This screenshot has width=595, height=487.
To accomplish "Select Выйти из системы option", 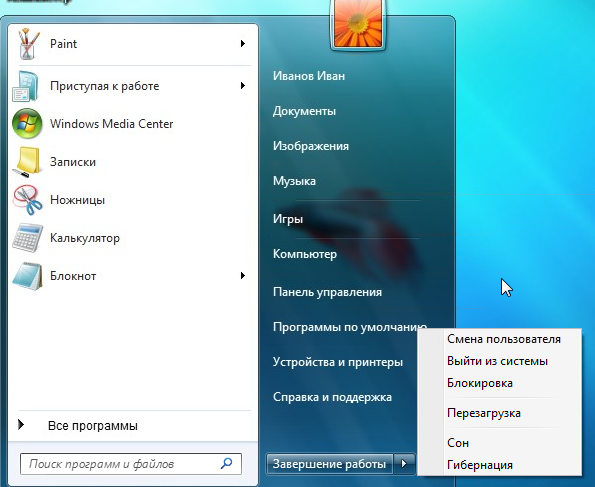I will click(x=497, y=361).
